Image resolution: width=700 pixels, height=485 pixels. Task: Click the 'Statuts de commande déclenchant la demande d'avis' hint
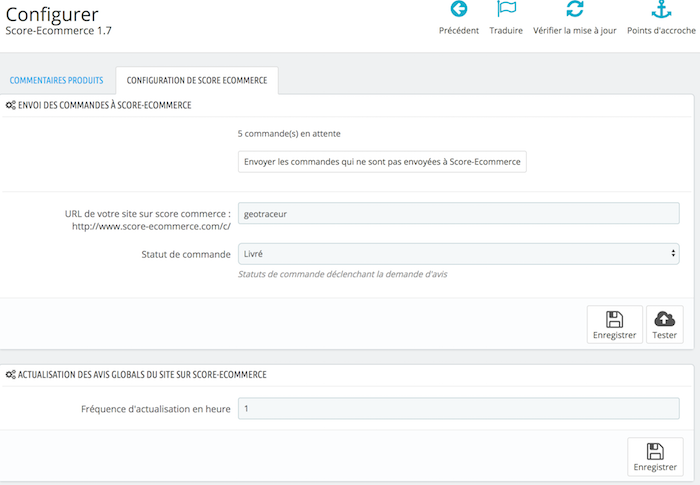pyautogui.click(x=342, y=274)
